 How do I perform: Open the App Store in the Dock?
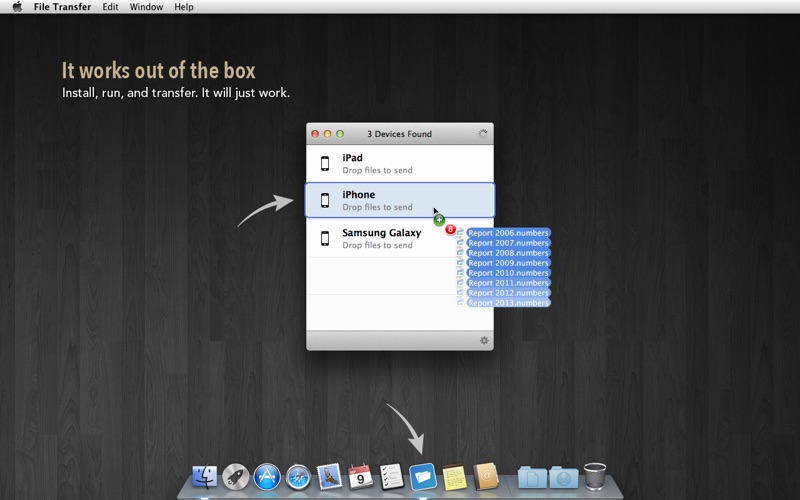point(267,477)
